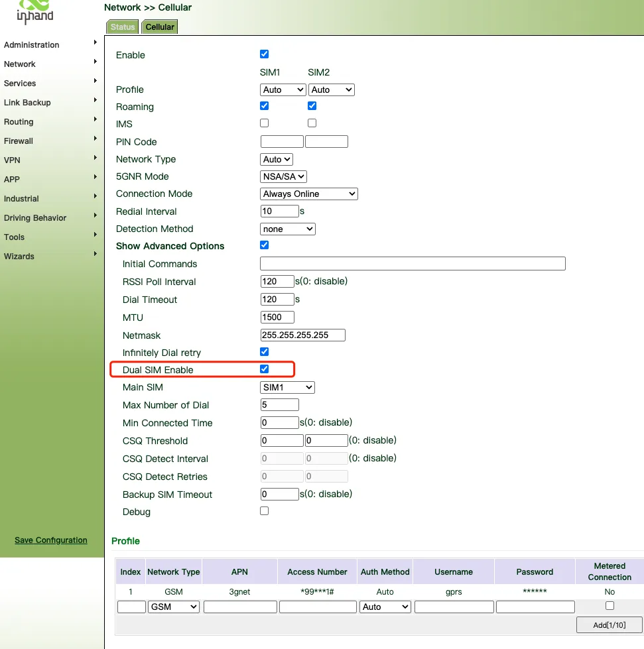Open the Tools sidebar menu

point(14,237)
